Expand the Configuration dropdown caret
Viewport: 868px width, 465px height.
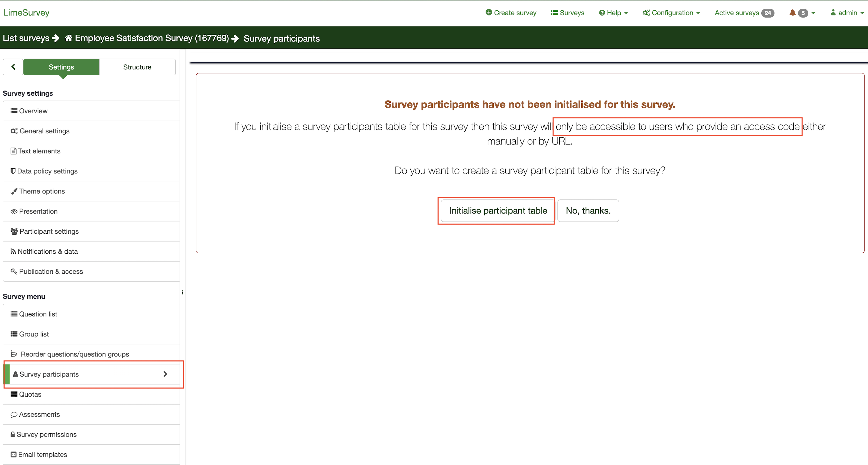tap(698, 13)
